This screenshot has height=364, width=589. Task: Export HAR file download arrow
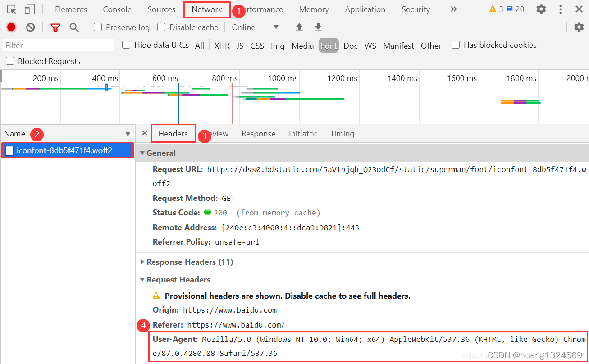[x=318, y=27]
